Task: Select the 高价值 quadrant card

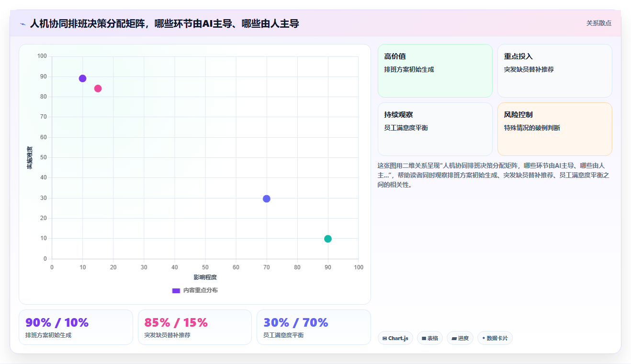Action: 435,71
